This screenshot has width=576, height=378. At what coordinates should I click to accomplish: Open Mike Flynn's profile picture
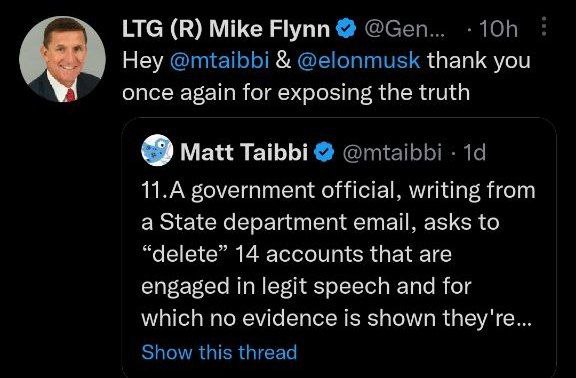click(x=62, y=59)
